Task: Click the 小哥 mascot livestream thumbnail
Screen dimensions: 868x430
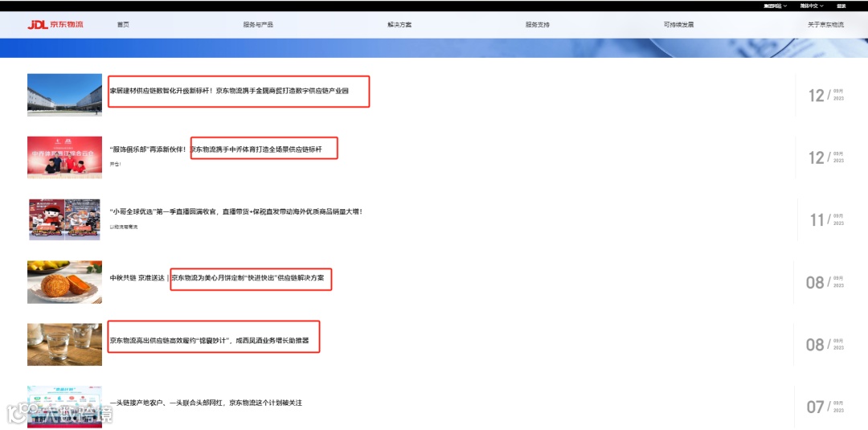Action: [x=65, y=219]
